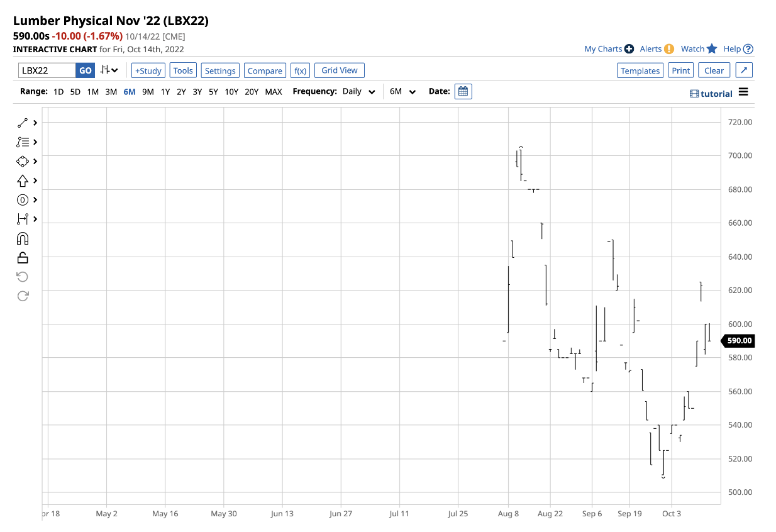Image resolution: width=776 pixels, height=532 pixels.
Task: Open the chart type dropdown next to GO
Action: [x=109, y=70]
